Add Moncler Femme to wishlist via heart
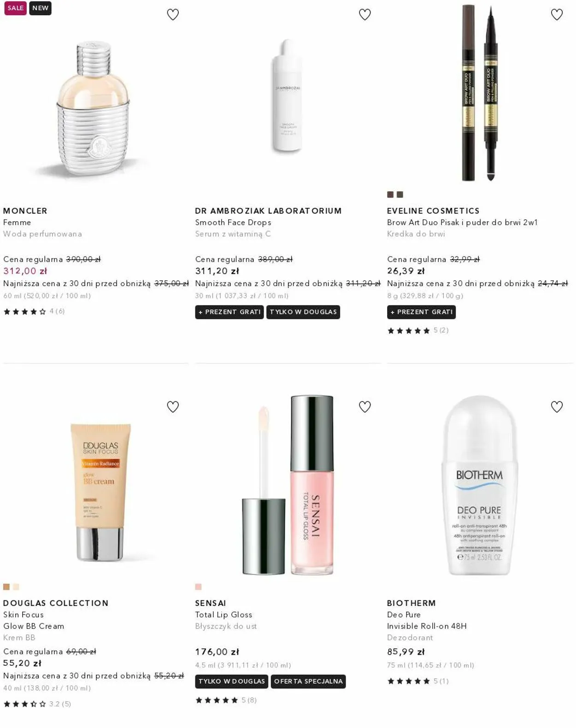The height and width of the screenshot is (728, 576). (173, 15)
